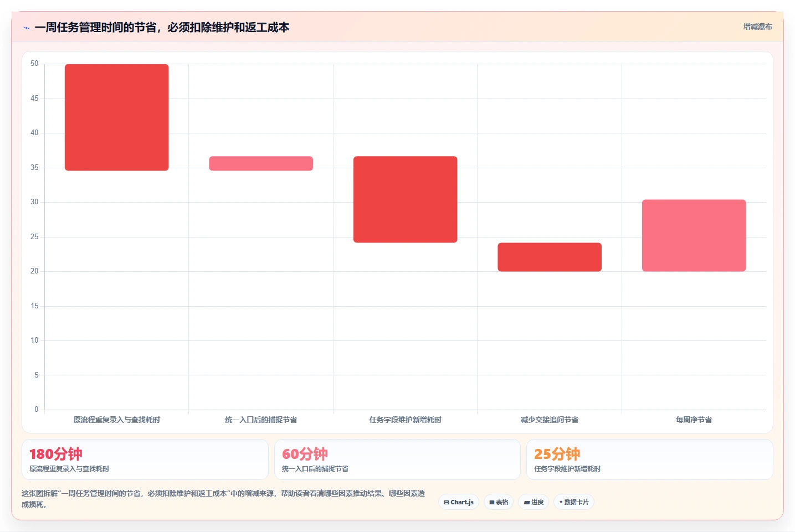Click the chart title 一周任务管理时间的节省
The width and height of the screenshot is (795, 532).
pyautogui.click(x=162, y=28)
